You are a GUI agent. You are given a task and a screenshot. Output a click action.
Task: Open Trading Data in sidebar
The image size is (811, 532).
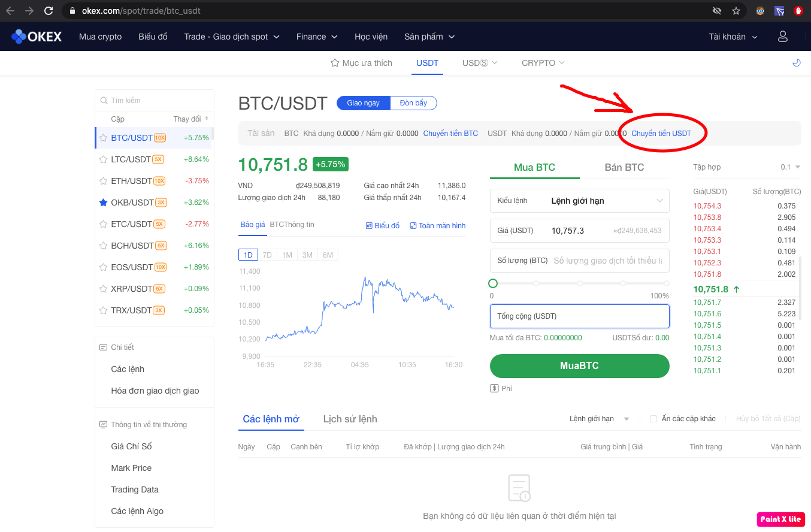click(135, 489)
